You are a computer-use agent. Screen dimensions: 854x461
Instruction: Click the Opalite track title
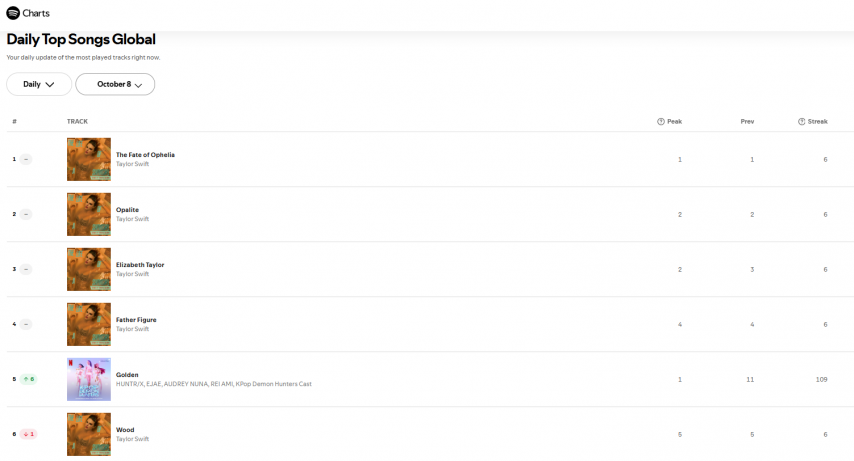coord(127,210)
